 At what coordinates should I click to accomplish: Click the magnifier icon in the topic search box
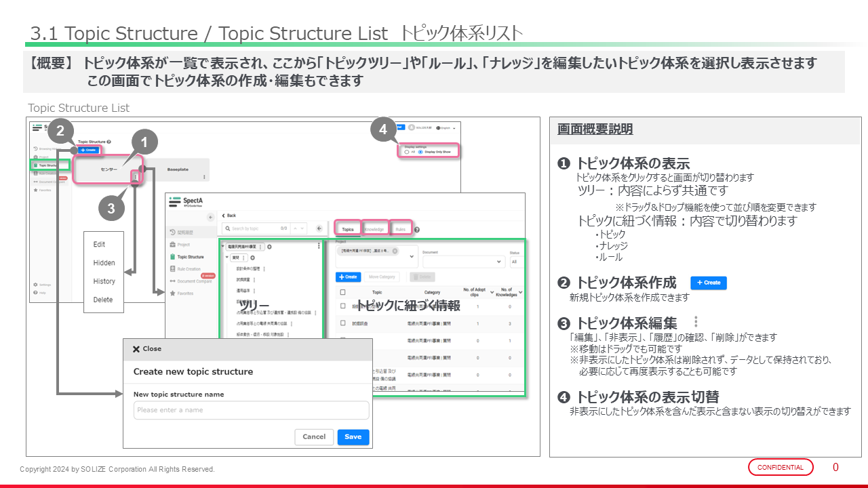click(227, 229)
